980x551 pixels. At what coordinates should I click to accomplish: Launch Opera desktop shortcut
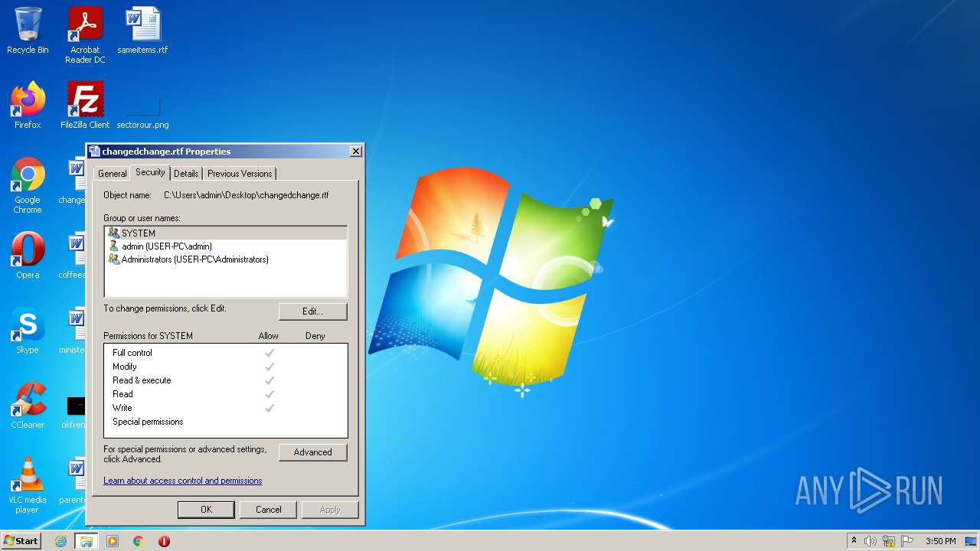coord(28,256)
